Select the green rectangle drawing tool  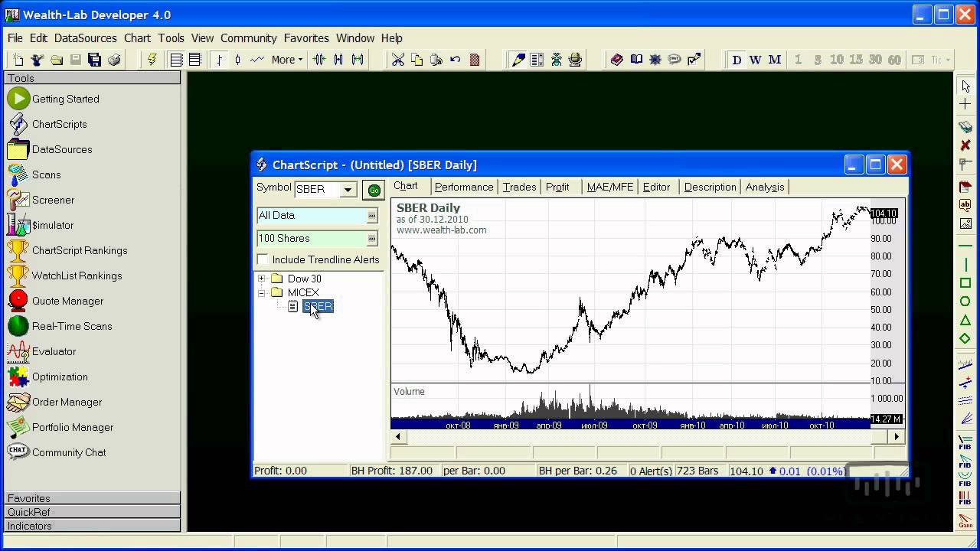[965, 283]
